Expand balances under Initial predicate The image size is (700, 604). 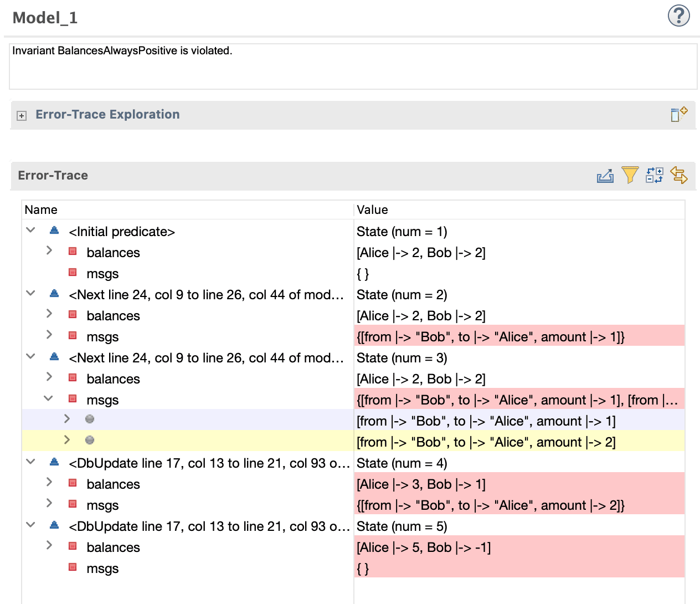point(49,250)
